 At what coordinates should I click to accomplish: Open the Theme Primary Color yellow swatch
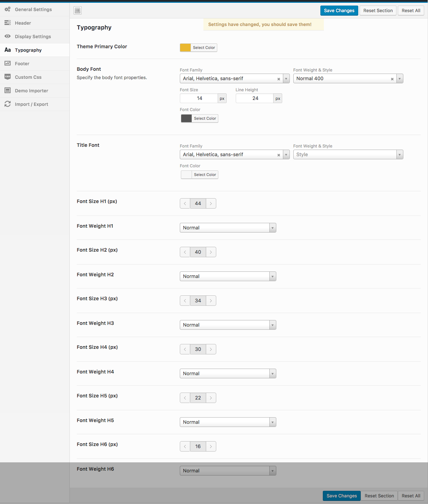click(x=186, y=48)
